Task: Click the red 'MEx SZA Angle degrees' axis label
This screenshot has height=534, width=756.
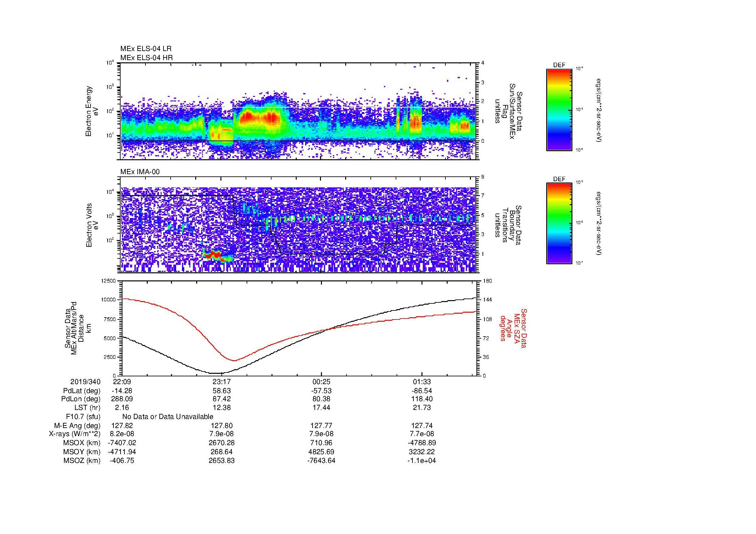Action: [x=513, y=328]
